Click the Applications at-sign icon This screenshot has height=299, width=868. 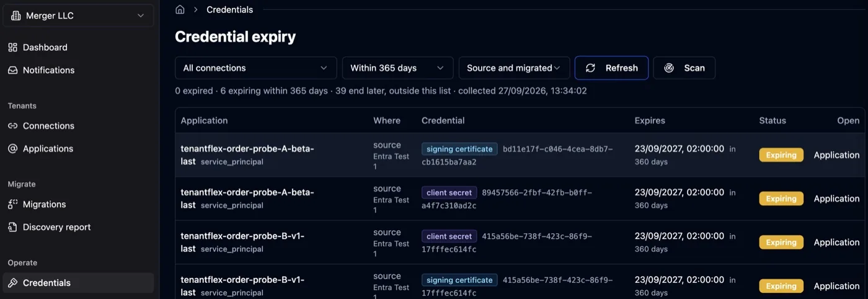coord(12,149)
